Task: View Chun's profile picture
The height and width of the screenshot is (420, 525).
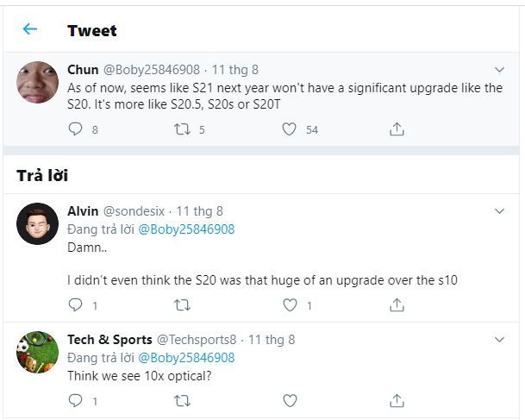Action: pos(38,82)
